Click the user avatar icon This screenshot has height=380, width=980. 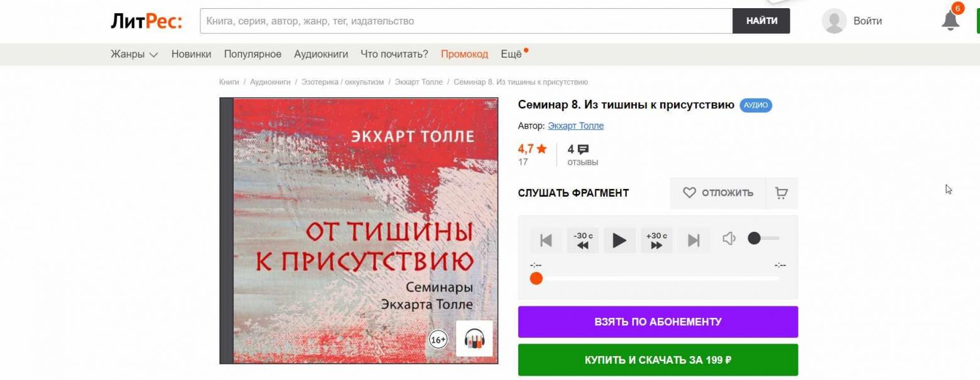834,21
